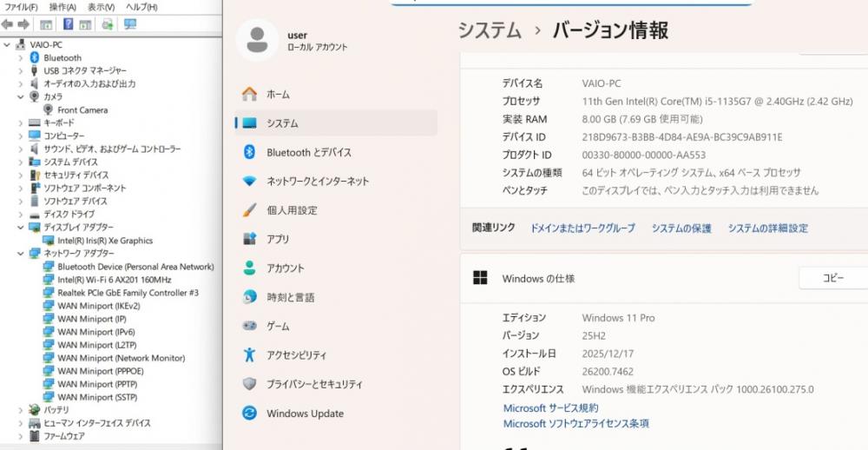Open ネットワークとインターネット settings
The width and height of the screenshot is (868, 450).
(335, 182)
